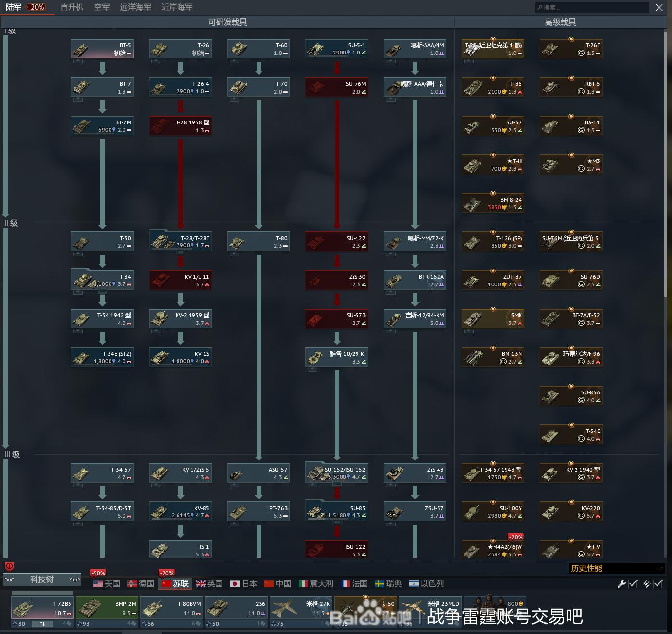Click the locked KV-1/L-11 card
This screenshot has height=634, width=672.
coord(180,280)
